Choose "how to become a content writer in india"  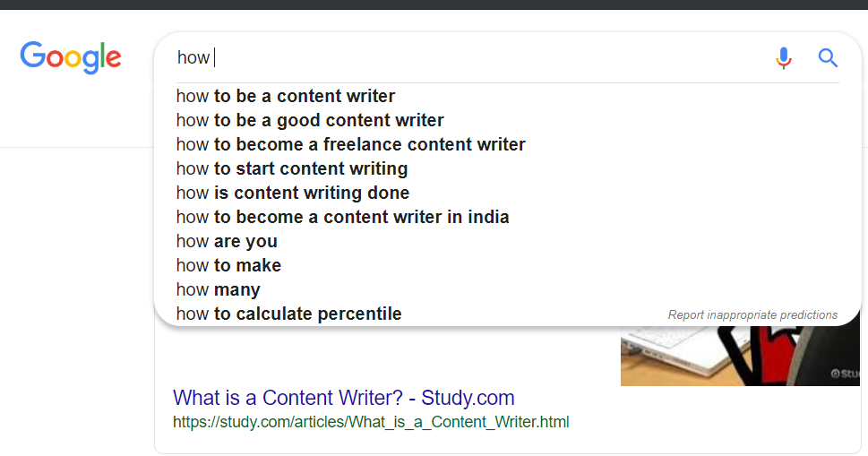[x=342, y=217]
